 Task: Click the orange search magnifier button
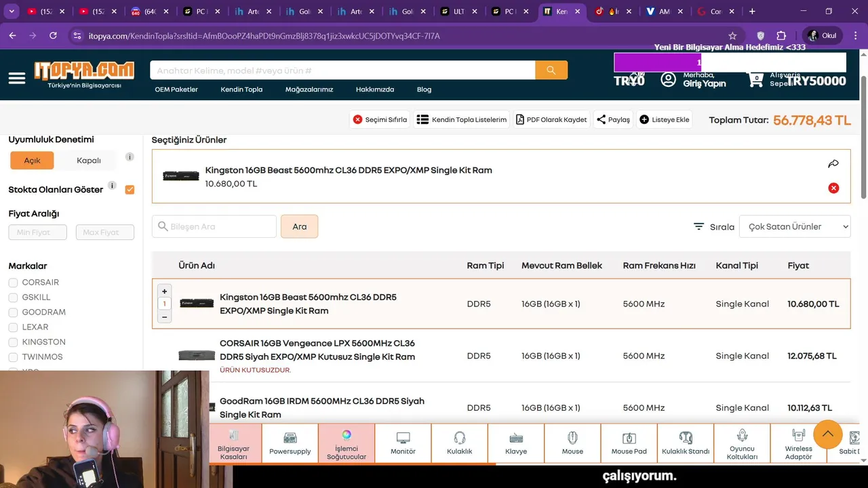click(x=551, y=70)
